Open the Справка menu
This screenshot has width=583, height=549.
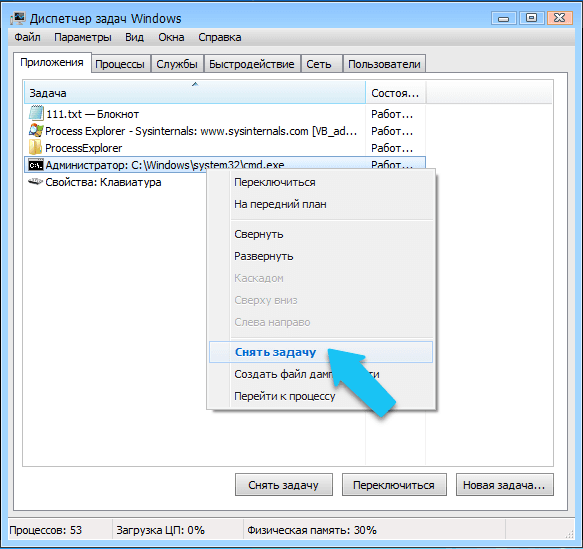tap(220, 37)
